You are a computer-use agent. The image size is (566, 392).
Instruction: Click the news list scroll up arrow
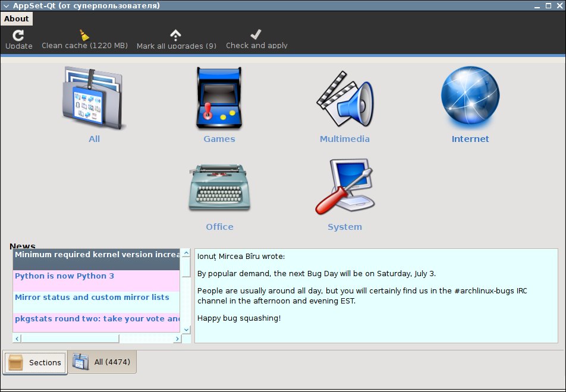point(186,253)
